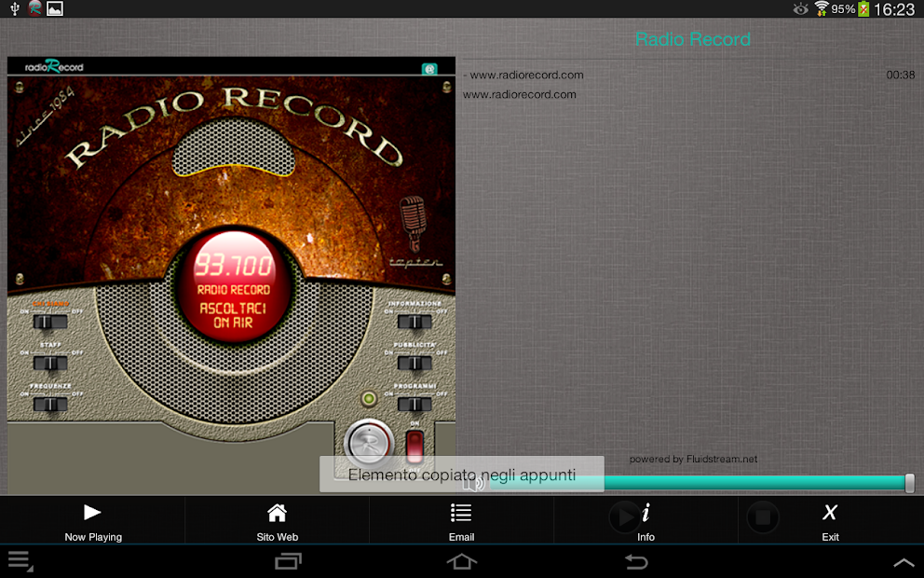The height and width of the screenshot is (578, 924).
Task: Open the menu via the hamburger icon
Action: click(20, 561)
